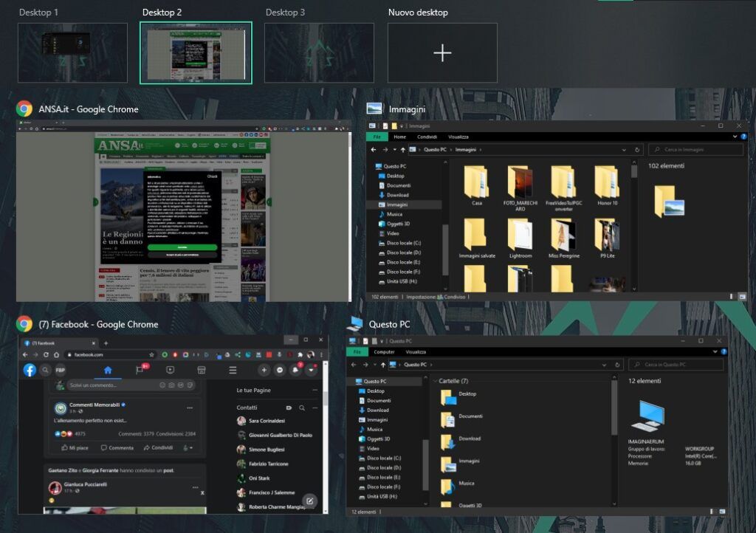Viewport: 756px width, 533px height.
Task: Click the search field in the Immagini window
Action: [695, 150]
